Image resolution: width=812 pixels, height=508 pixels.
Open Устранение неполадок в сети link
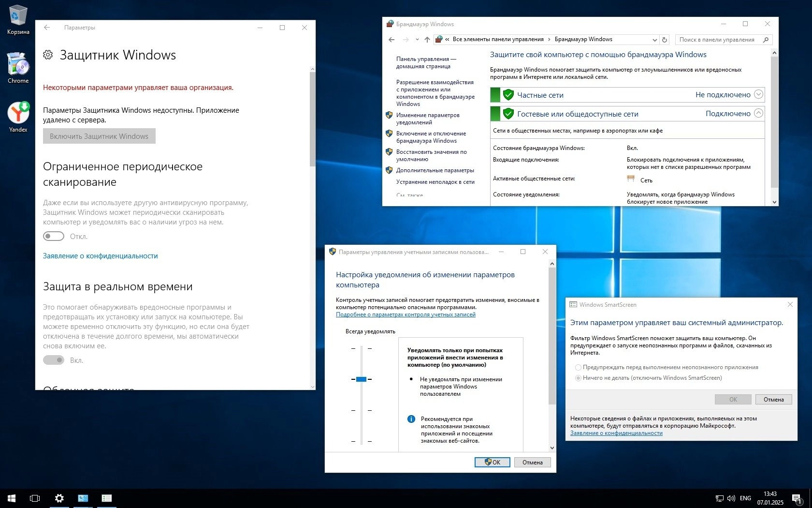435,182
